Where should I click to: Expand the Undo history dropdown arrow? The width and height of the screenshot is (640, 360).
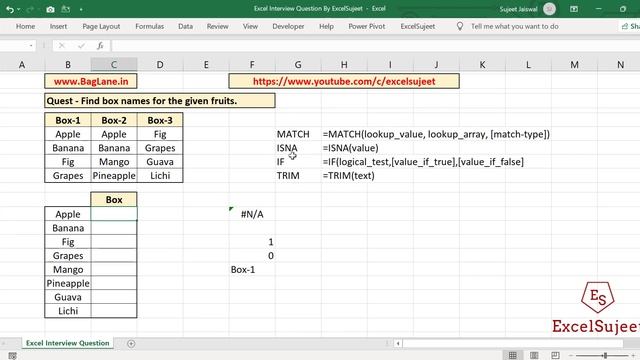pos(18,9)
